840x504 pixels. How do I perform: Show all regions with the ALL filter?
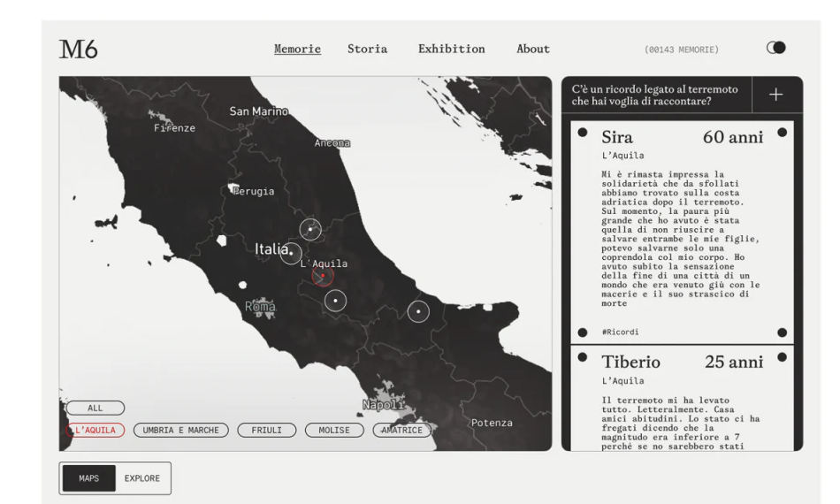(95, 409)
